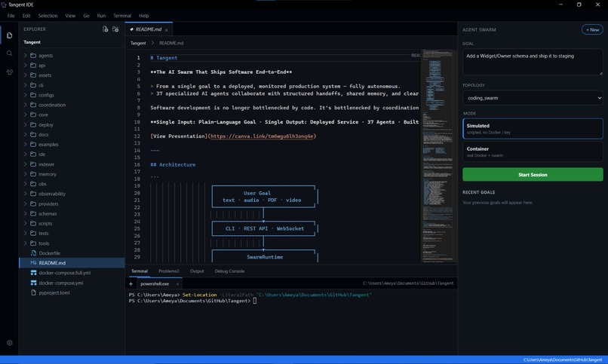
Task: Open the File menu
Action: click(11, 16)
